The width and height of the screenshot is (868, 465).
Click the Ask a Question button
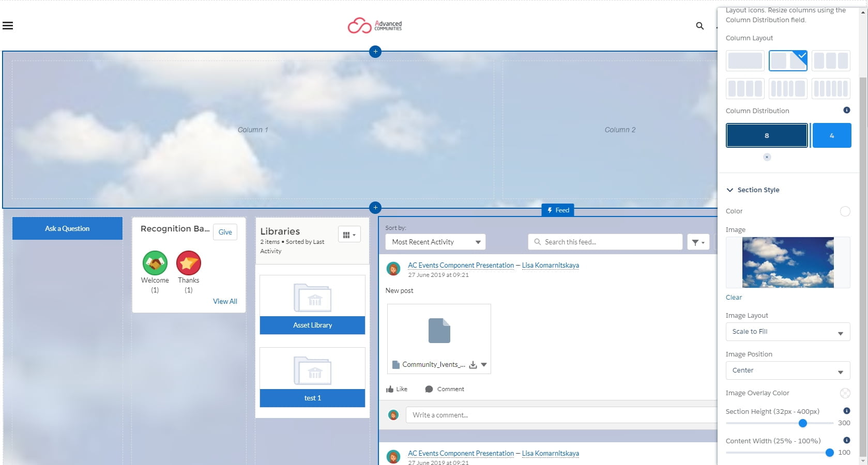coord(67,228)
